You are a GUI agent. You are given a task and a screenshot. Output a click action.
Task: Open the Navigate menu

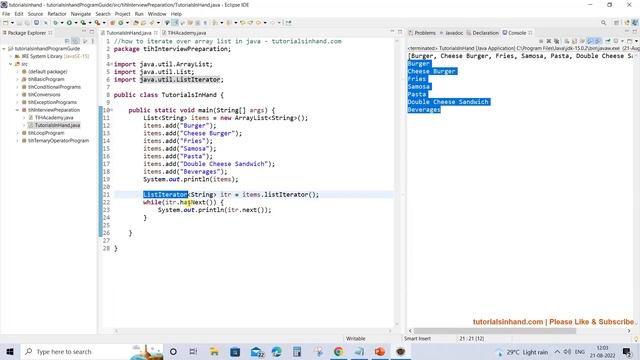[x=81, y=14]
